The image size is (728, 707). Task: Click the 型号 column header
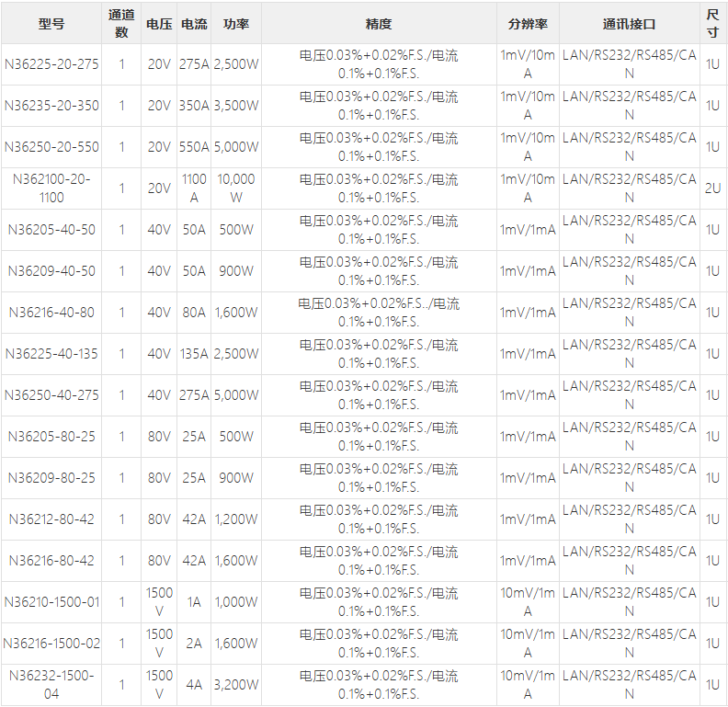coord(51,24)
